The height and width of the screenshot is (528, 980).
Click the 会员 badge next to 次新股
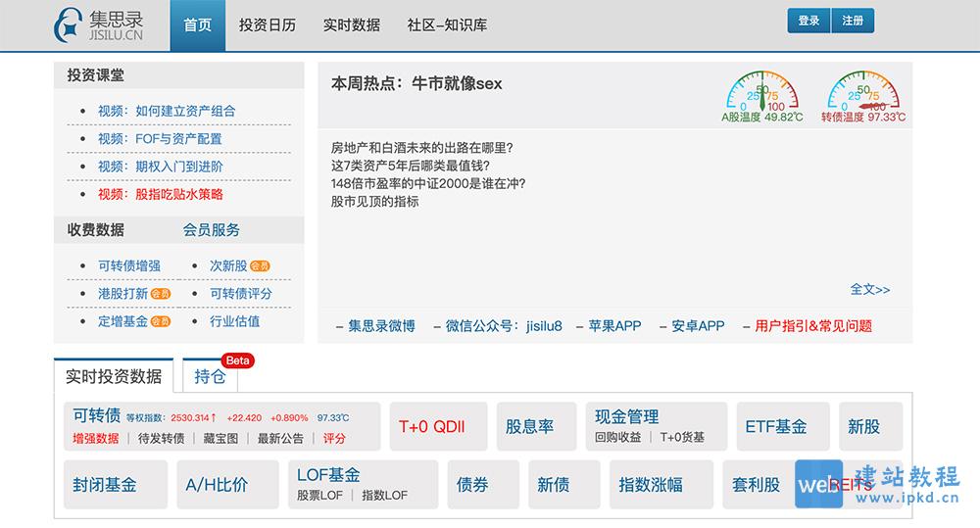click(x=260, y=266)
